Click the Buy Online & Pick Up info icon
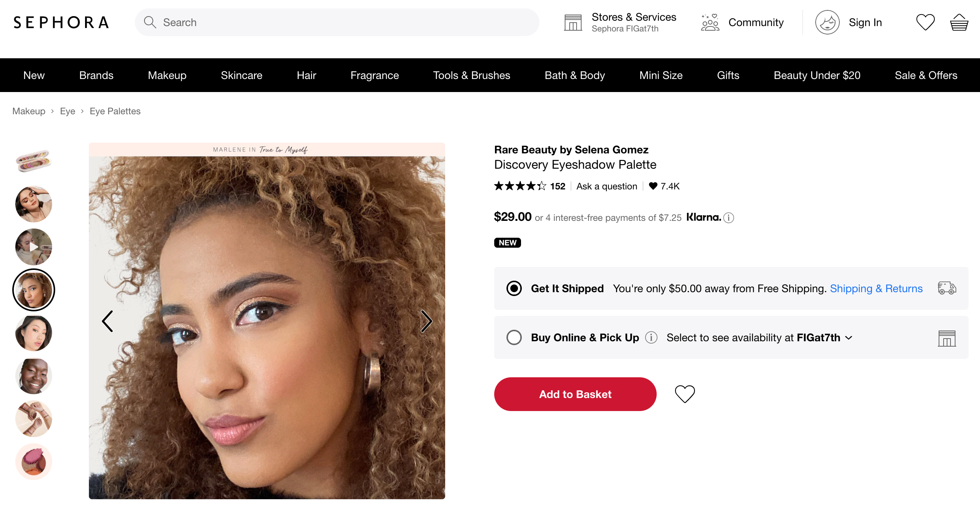The height and width of the screenshot is (523, 980). 651,337
